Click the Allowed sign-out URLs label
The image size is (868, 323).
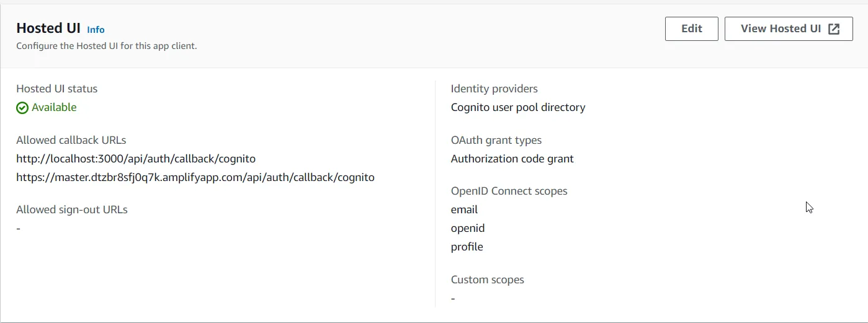pos(72,210)
